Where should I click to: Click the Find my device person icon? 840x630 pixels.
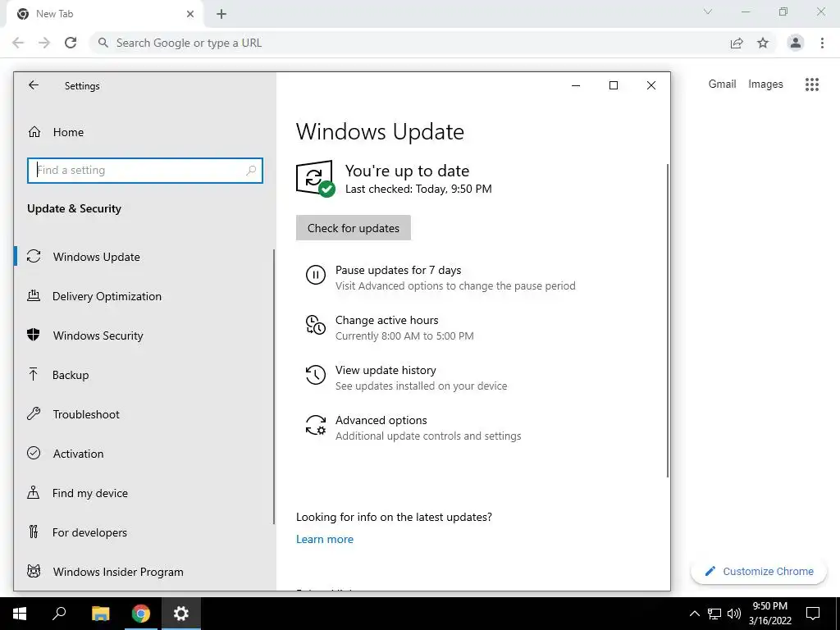(33, 492)
